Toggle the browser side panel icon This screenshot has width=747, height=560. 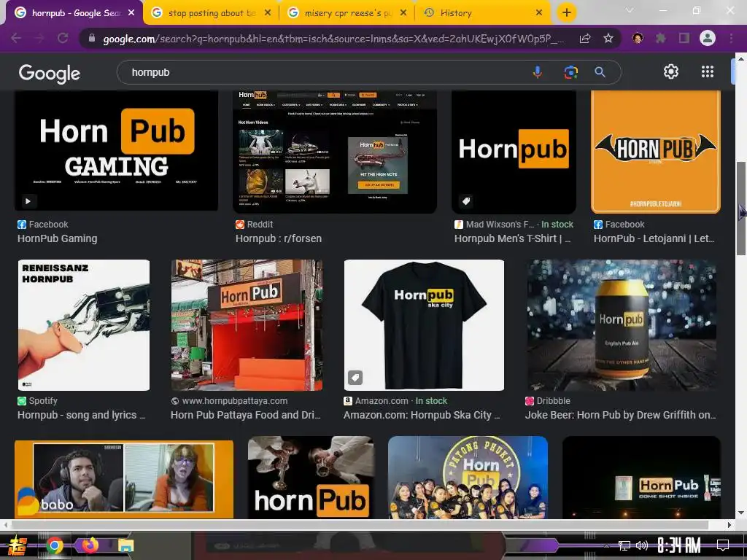[684, 38]
